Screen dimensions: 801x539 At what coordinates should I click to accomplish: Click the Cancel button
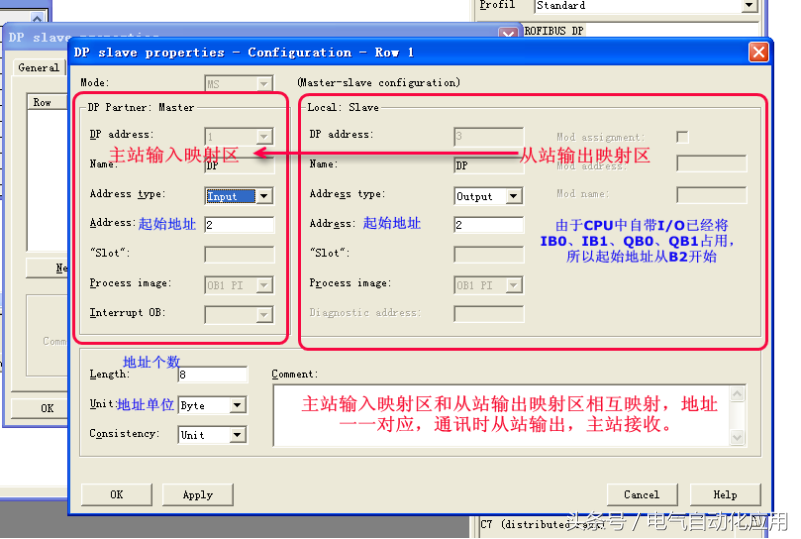coord(641,494)
